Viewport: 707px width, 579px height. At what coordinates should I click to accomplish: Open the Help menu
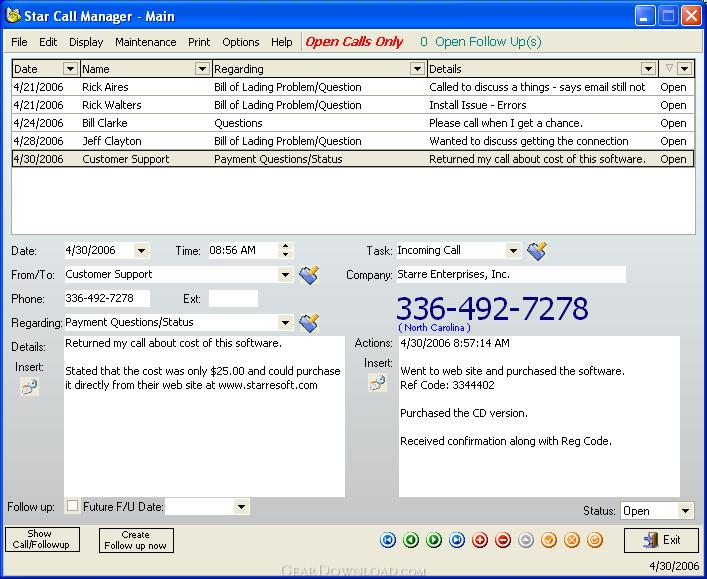click(281, 42)
